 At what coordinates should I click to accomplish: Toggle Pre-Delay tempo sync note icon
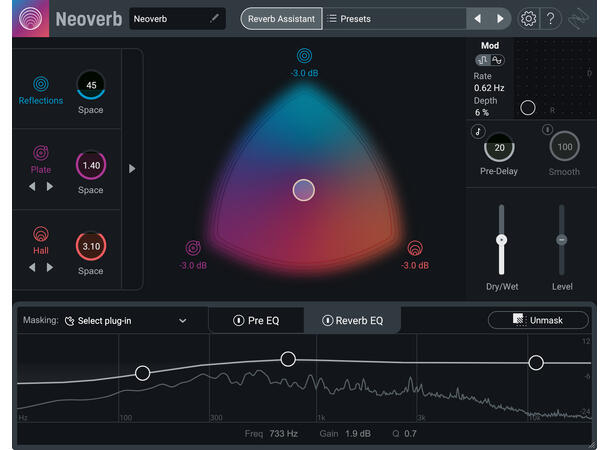click(478, 131)
